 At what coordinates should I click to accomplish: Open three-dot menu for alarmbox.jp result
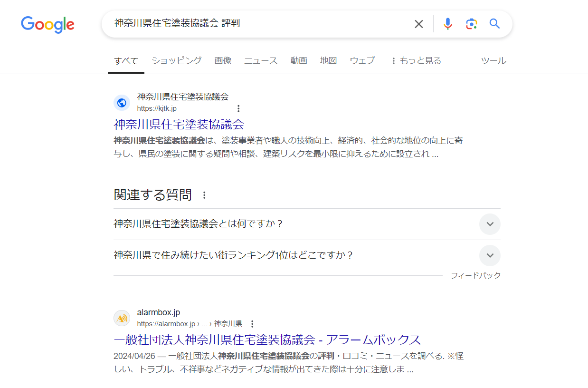[252, 324]
